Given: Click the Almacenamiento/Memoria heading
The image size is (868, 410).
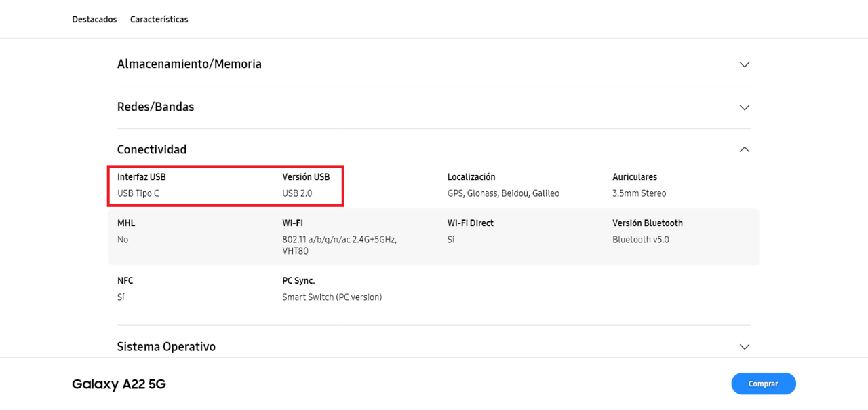Looking at the screenshot, I should tap(189, 64).
